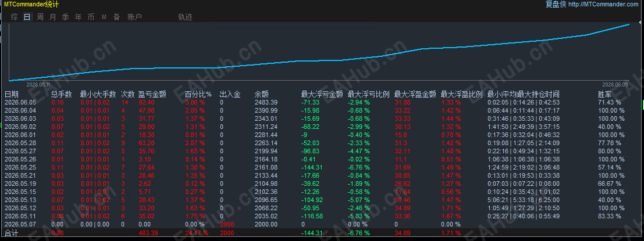Click the 胜率 column header
Viewport: 644px width, 241px height.
click(605, 95)
